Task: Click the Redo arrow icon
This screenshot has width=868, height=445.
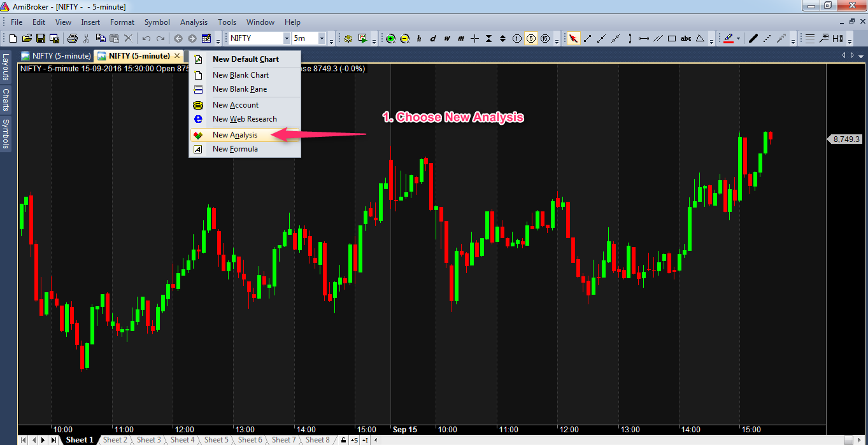Action: click(x=160, y=38)
